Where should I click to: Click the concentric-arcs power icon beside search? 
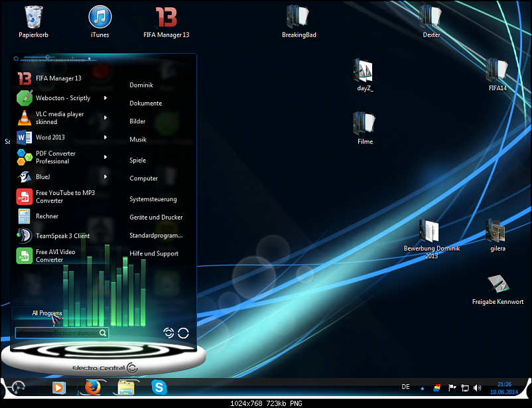pyautogui.click(x=168, y=333)
